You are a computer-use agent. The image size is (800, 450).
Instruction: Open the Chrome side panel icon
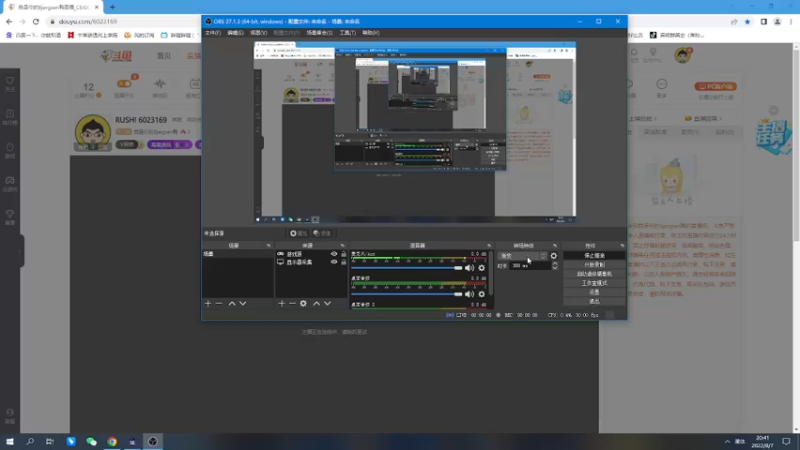tap(763, 21)
